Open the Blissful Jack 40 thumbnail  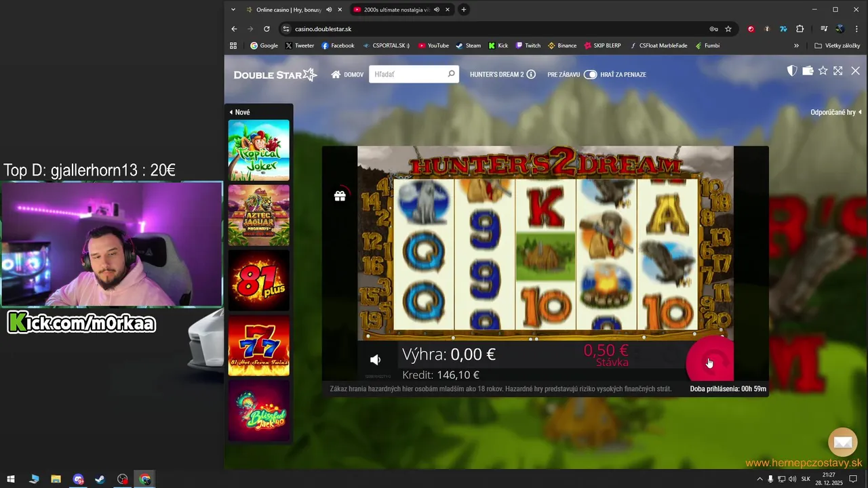tap(258, 411)
